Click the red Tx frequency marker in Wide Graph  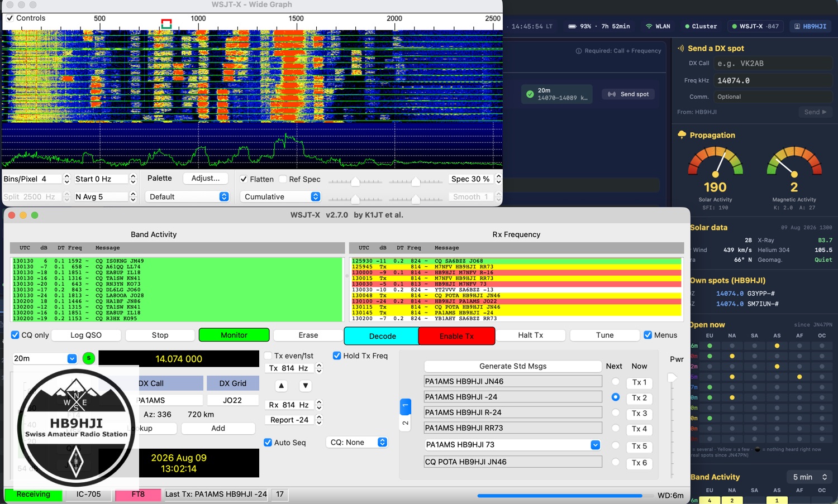[x=166, y=23]
